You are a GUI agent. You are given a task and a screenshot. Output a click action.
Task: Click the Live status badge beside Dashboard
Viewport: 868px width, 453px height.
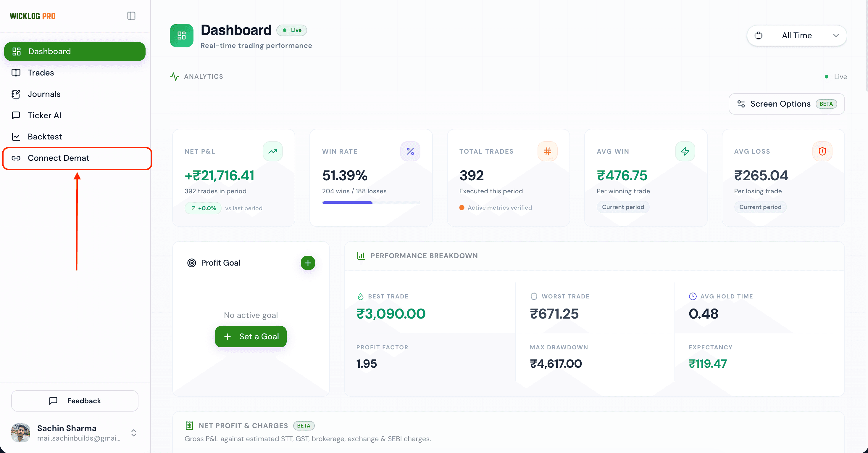(x=291, y=30)
